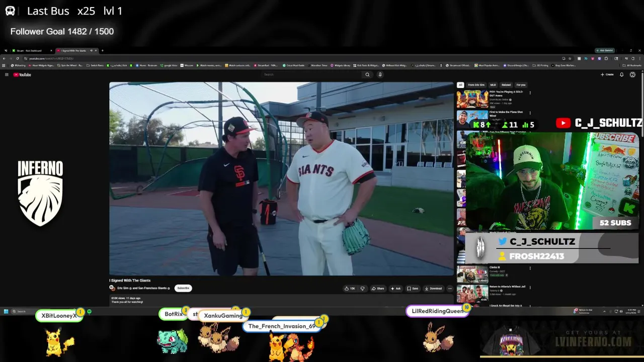Open the Windows Start button
644x362 pixels.
[6, 311]
